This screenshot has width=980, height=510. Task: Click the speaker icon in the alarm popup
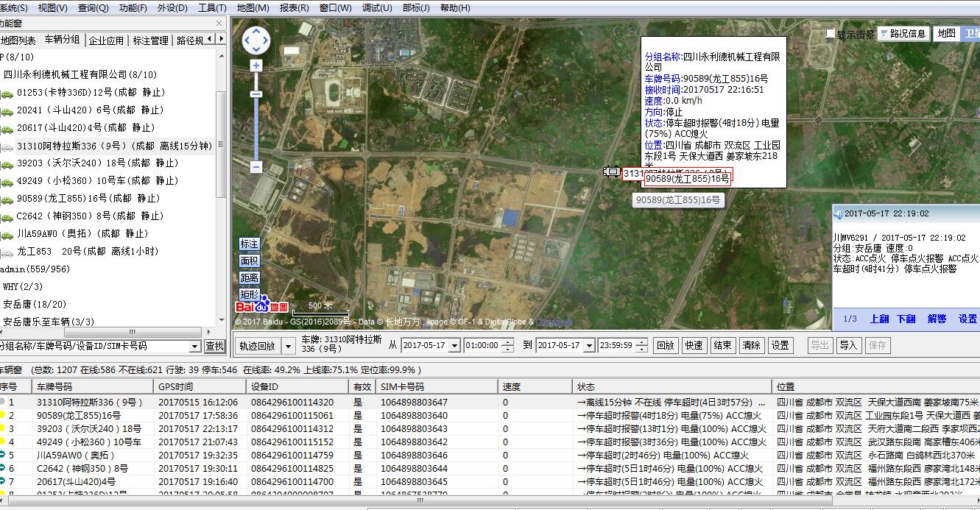(x=838, y=214)
